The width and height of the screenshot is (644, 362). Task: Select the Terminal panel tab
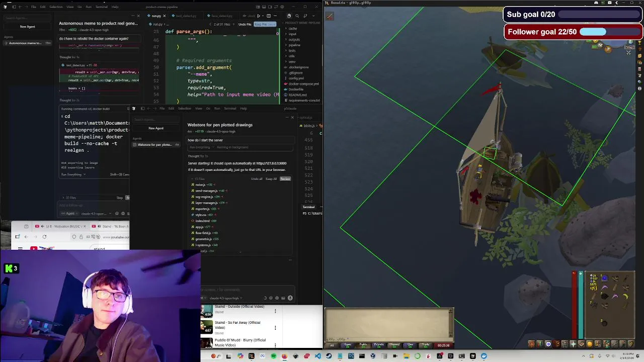308,207
